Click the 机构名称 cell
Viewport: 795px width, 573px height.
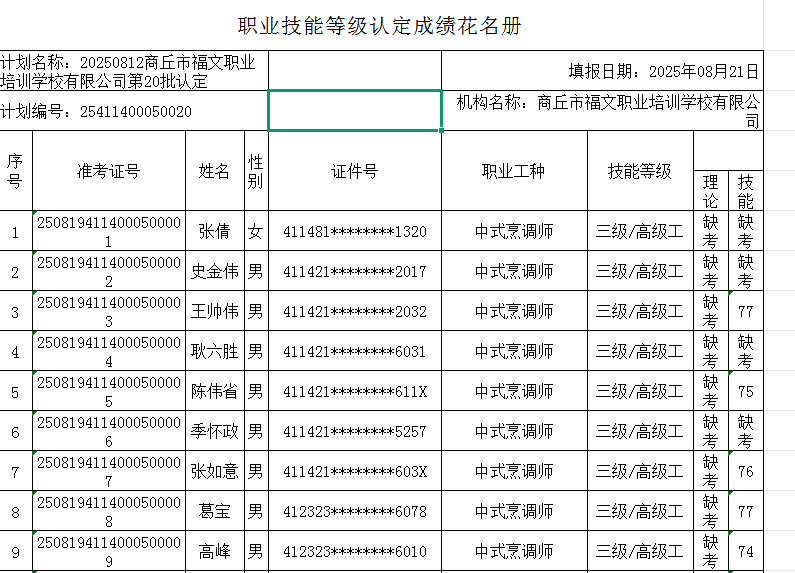(x=603, y=110)
